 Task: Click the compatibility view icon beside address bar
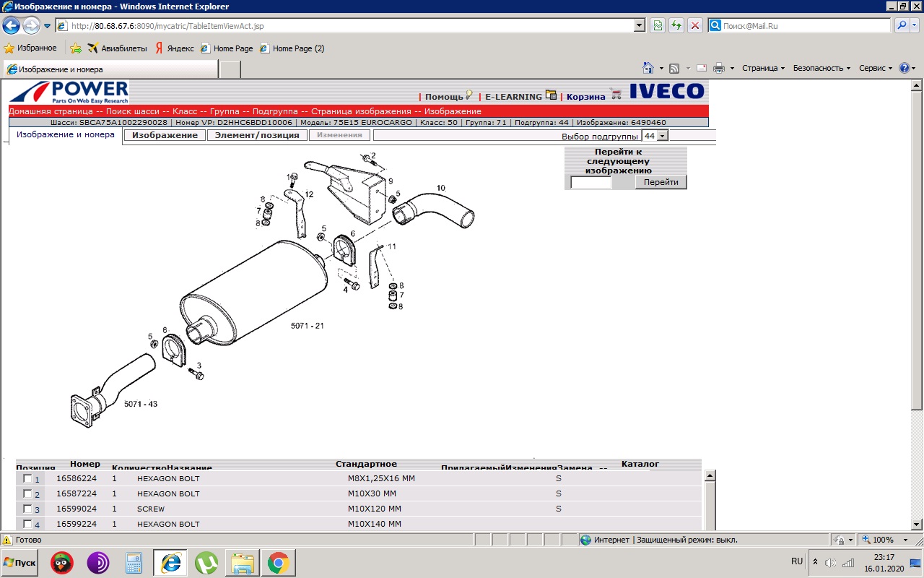[x=658, y=26]
